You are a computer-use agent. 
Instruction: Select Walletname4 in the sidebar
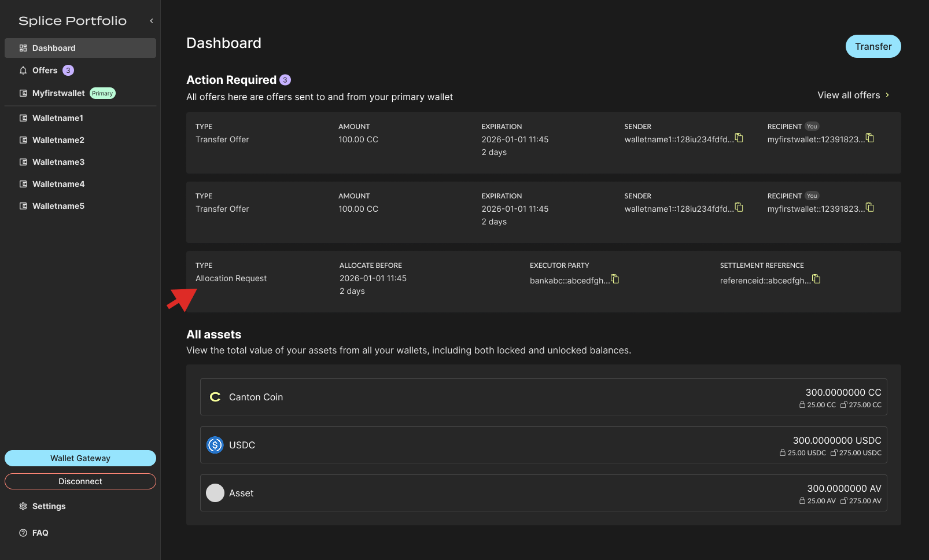(80, 184)
